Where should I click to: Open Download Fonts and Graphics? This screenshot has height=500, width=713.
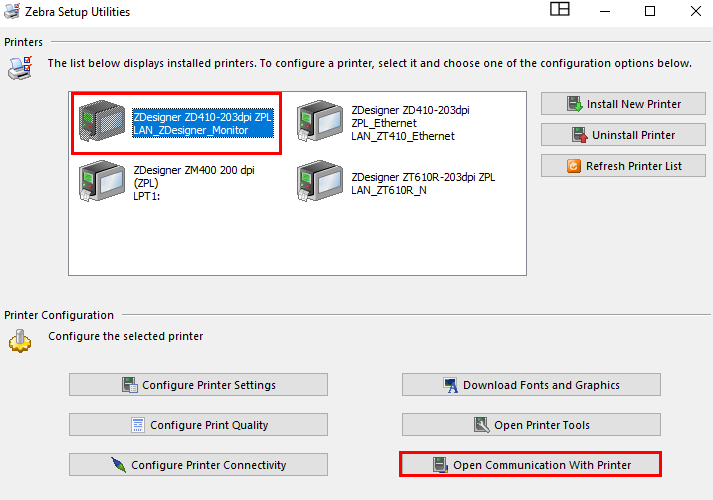tap(531, 385)
